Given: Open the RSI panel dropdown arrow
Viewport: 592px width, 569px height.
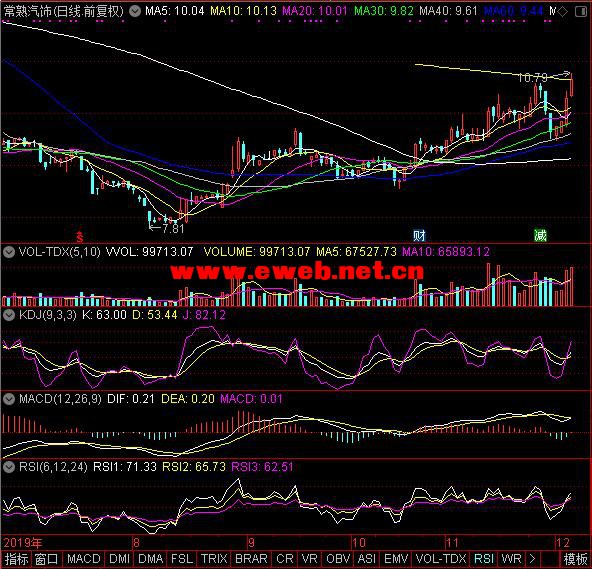Looking at the screenshot, I should [9, 467].
